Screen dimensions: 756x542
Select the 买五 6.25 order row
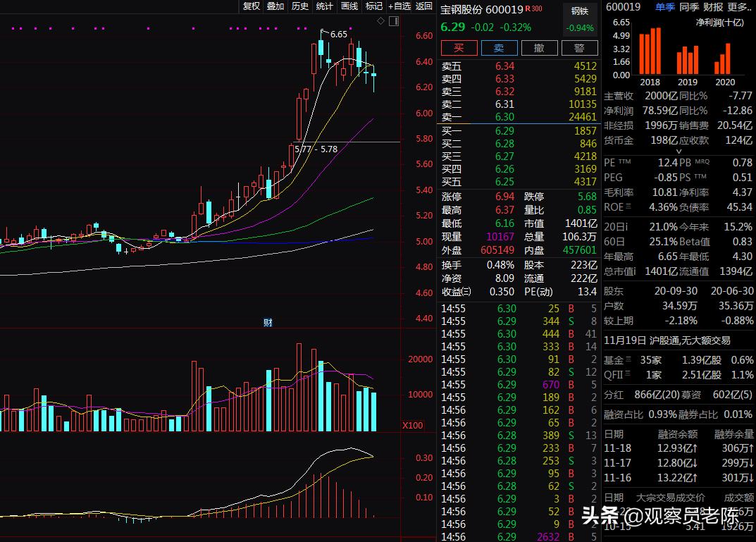click(x=519, y=182)
